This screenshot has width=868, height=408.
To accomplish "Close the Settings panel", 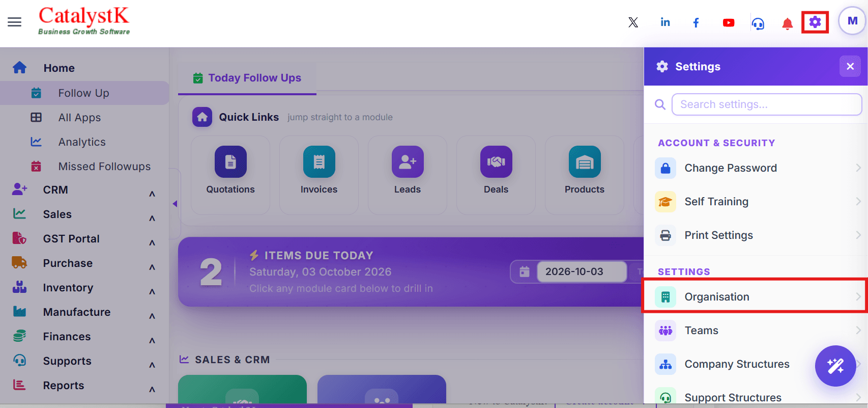I will pyautogui.click(x=850, y=66).
